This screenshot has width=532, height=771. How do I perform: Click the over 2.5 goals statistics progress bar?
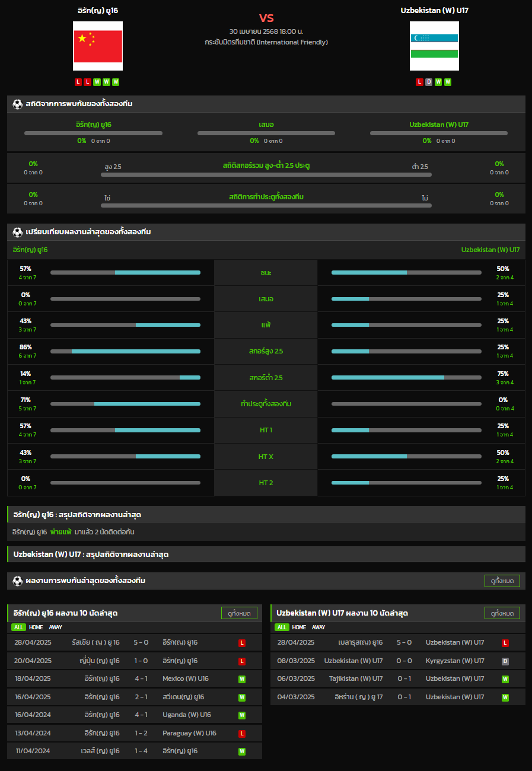coord(266,174)
